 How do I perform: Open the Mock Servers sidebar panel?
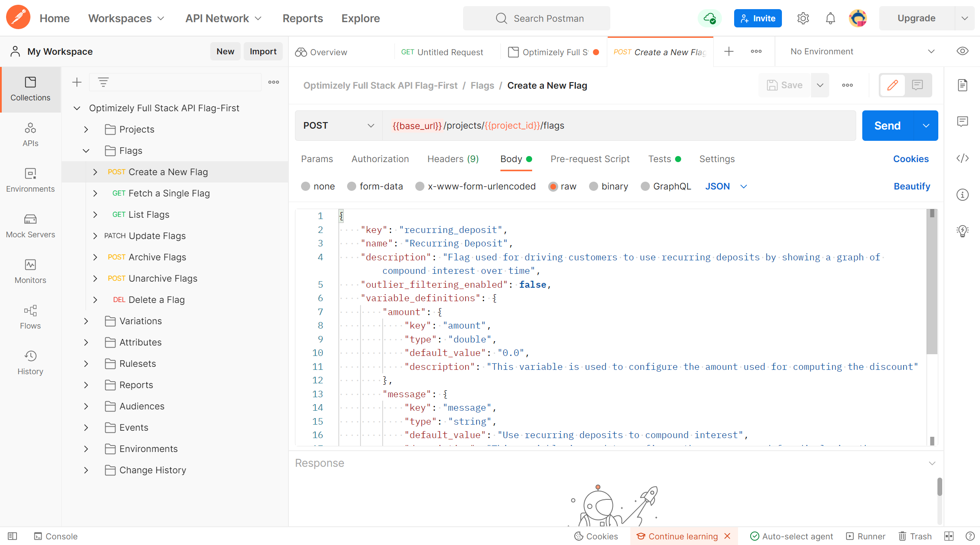[x=30, y=226]
